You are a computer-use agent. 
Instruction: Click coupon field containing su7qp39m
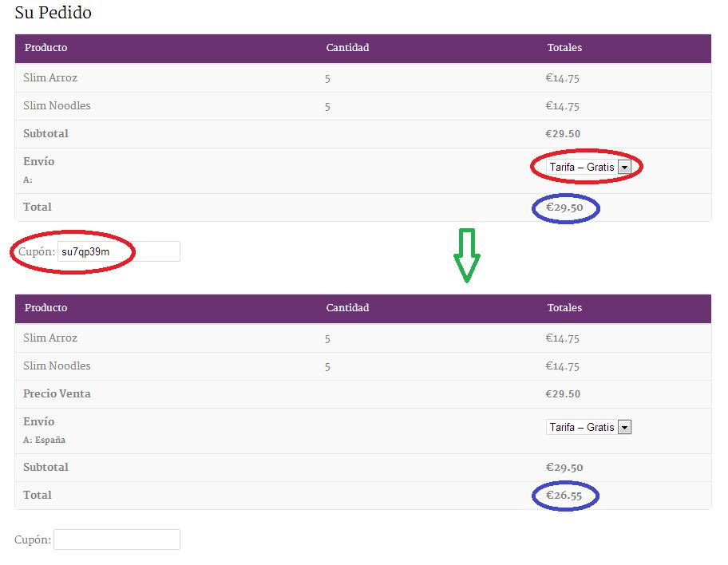(117, 251)
